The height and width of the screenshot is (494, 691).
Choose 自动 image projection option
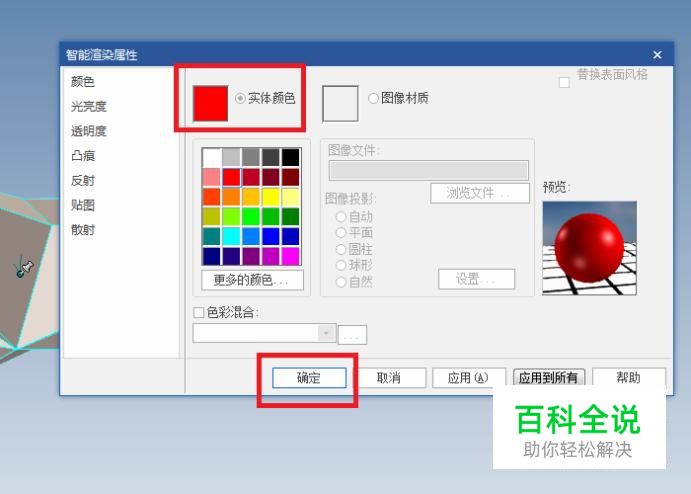tap(341, 216)
